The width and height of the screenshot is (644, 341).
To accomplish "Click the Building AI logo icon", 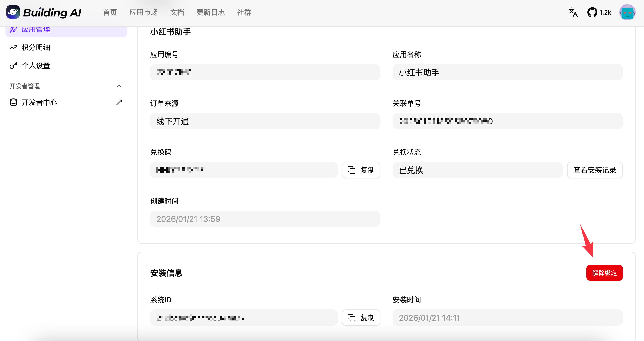I will pyautogui.click(x=13, y=12).
